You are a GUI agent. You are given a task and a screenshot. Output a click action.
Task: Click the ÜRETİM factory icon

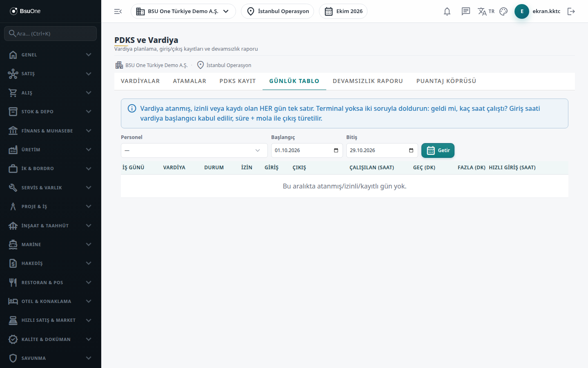(x=13, y=150)
